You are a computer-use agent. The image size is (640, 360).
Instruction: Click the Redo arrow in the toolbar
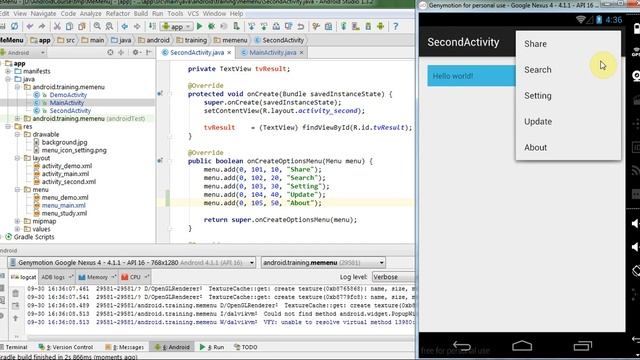(x=42, y=27)
